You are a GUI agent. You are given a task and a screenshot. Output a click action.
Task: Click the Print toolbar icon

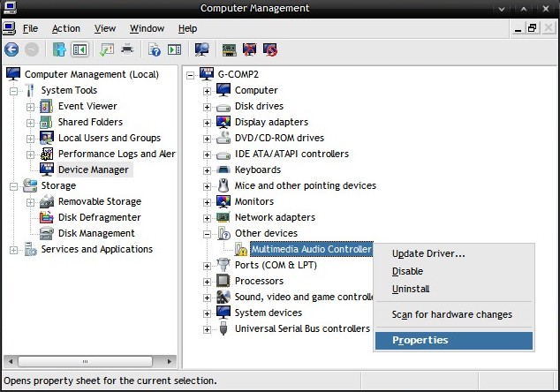click(x=127, y=49)
